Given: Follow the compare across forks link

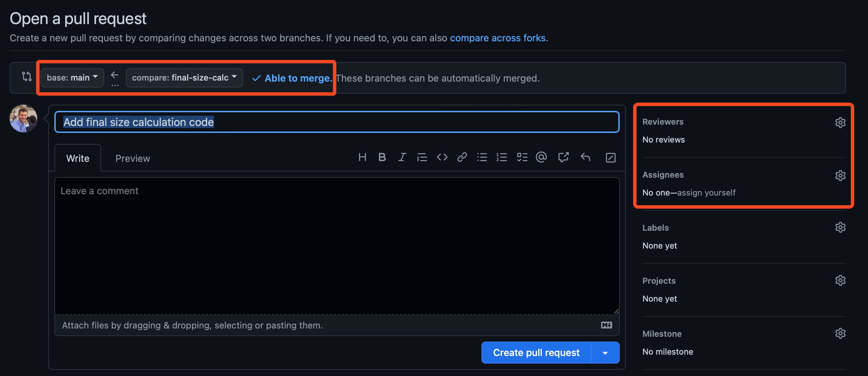Looking at the screenshot, I should 498,38.
